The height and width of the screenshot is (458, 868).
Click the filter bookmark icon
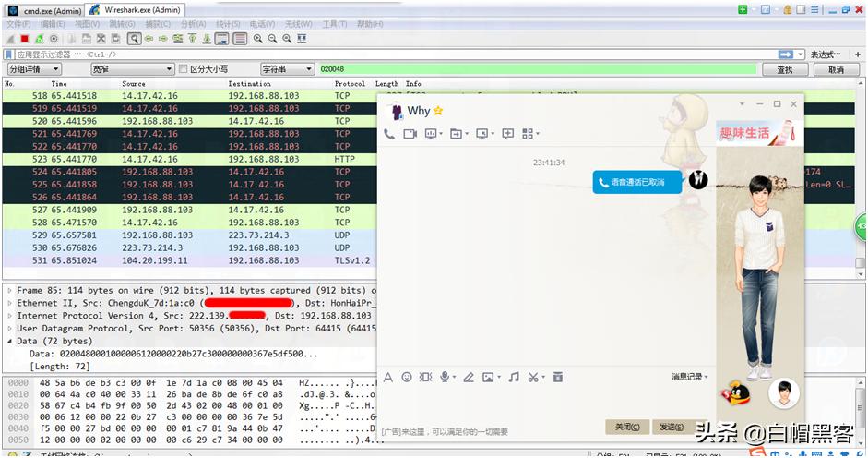[x=9, y=54]
